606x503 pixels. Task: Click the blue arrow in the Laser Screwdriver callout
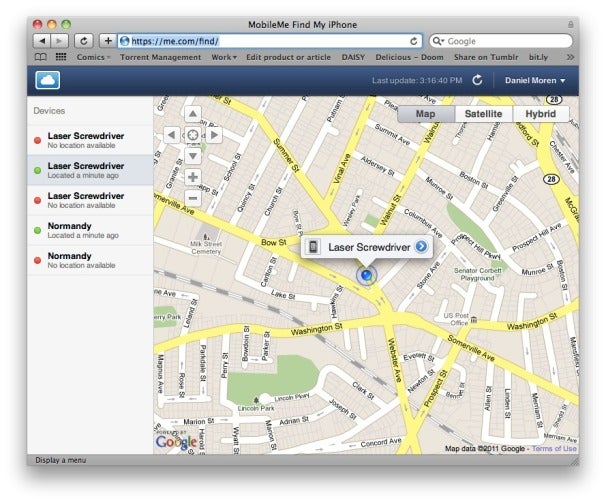(x=421, y=246)
